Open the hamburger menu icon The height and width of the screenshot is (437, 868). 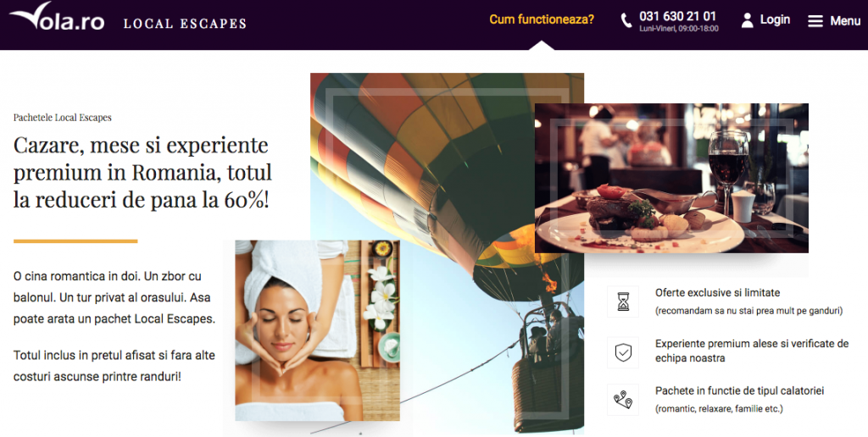(815, 21)
